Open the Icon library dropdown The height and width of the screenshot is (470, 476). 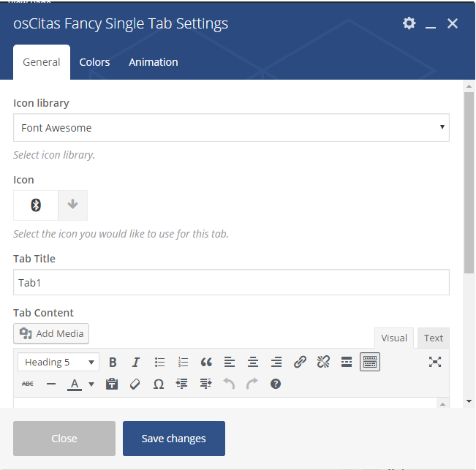pyautogui.click(x=231, y=128)
